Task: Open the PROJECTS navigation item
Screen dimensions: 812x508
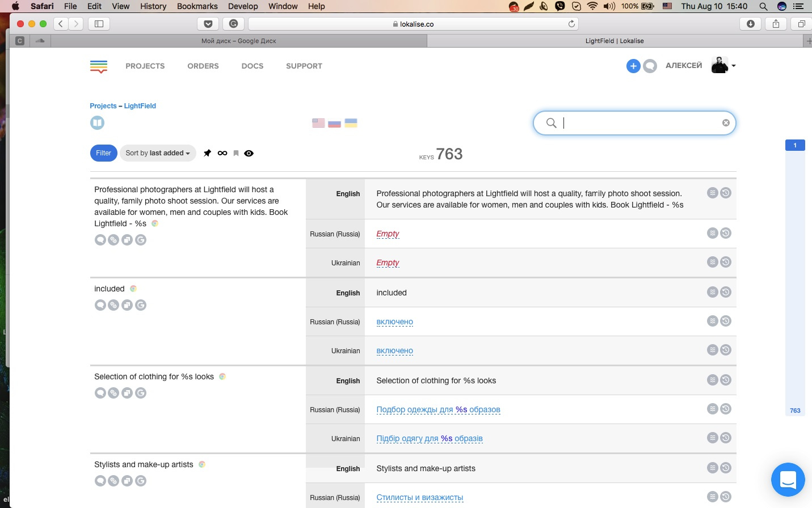Action: click(x=145, y=66)
